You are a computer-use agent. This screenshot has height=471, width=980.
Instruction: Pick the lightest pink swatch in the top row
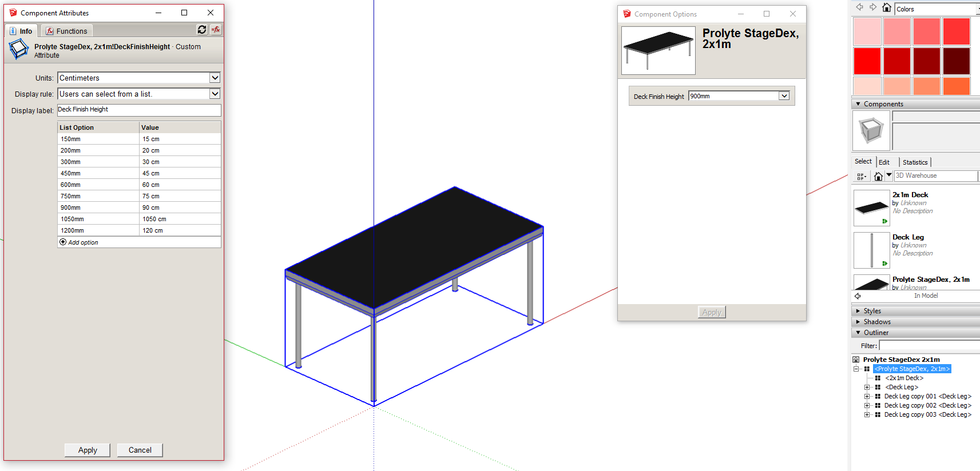click(x=867, y=31)
